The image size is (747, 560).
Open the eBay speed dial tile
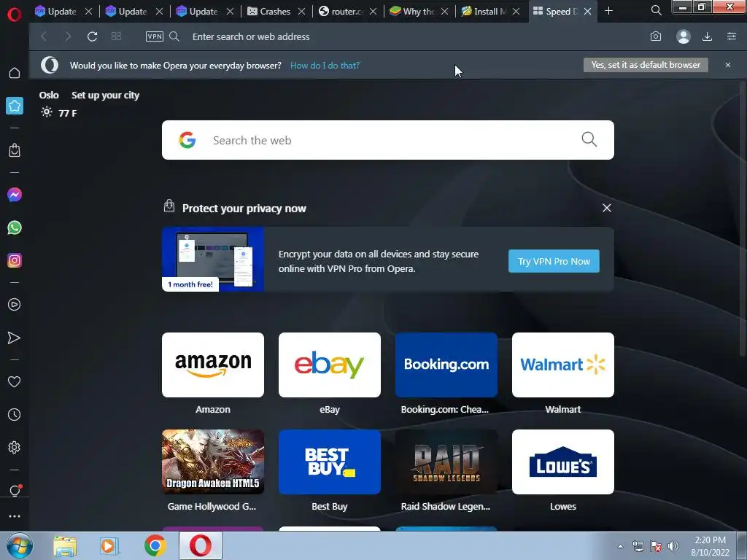tap(330, 365)
